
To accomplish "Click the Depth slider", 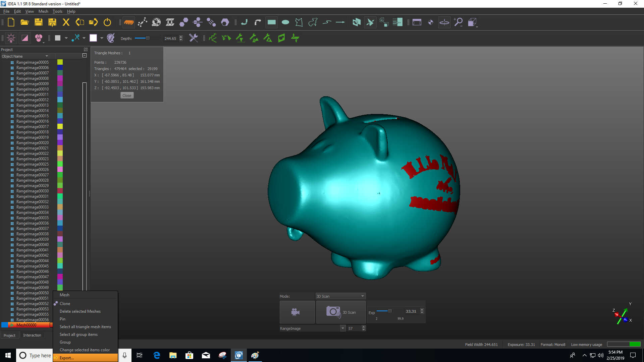I will click(147, 38).
